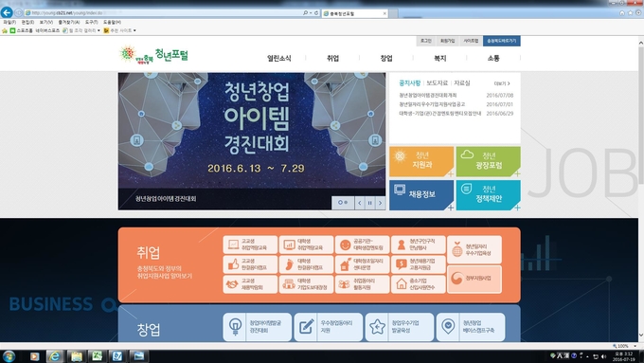Open the 청년 광장포럼 green tile
Viewport: 644px width, 363px height.
[x=489, y=161]
